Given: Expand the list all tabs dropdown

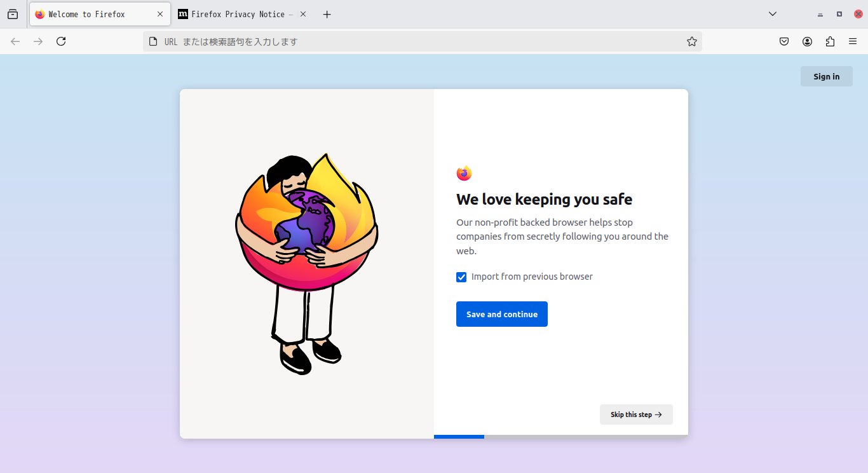Looking at the screenshot, I should (773, 14).
